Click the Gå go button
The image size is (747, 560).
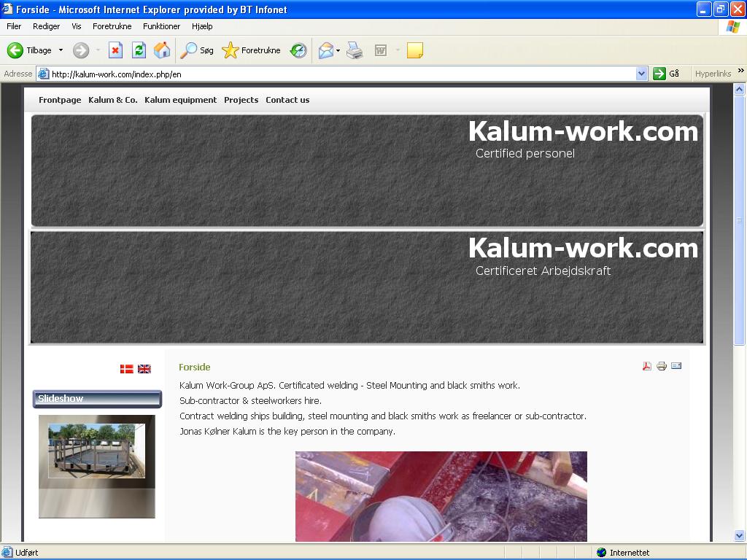pyautogui.click(x=666, y=74)
